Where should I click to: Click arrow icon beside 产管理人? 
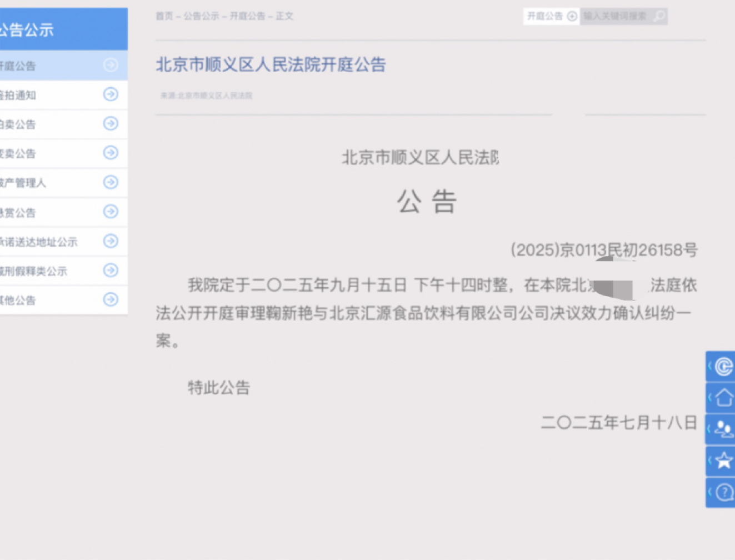pos(111,182)
